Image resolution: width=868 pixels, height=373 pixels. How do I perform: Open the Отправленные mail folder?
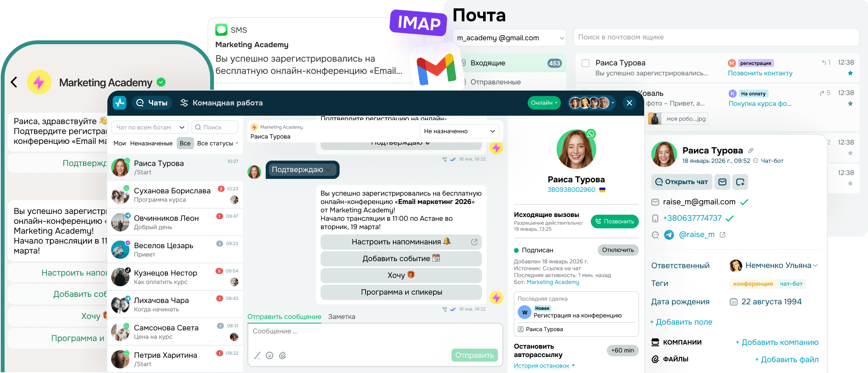495,82
